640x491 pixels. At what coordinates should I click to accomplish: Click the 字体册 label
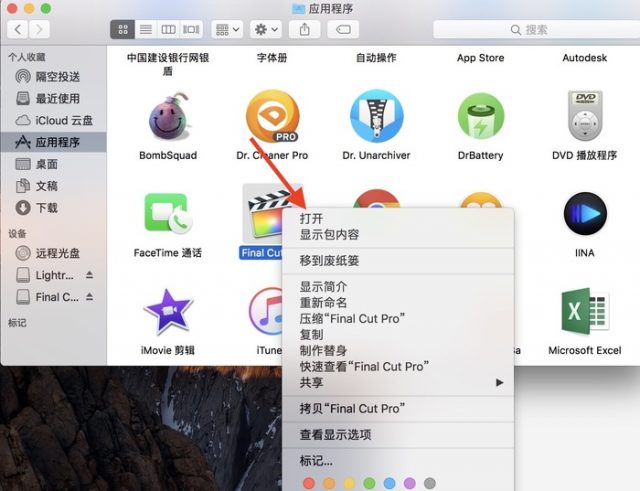[272, 58]
